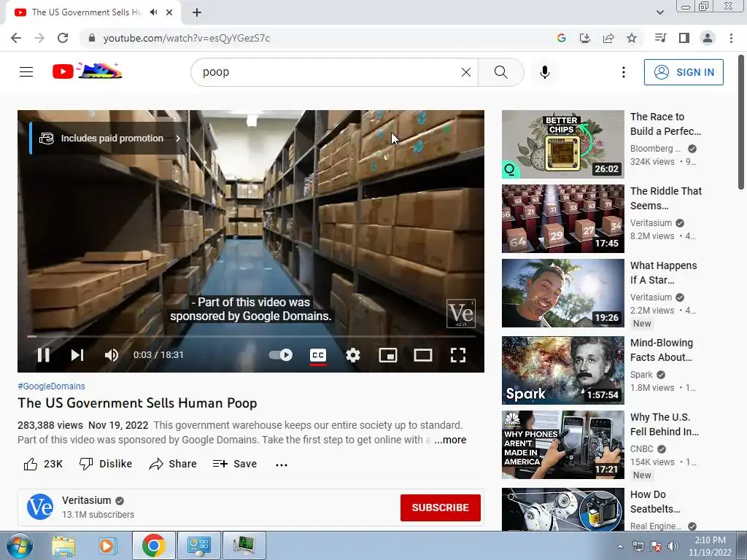Viewport: 747px width, 560px height.
Task: Dislike the video
Action: point(106,464)
